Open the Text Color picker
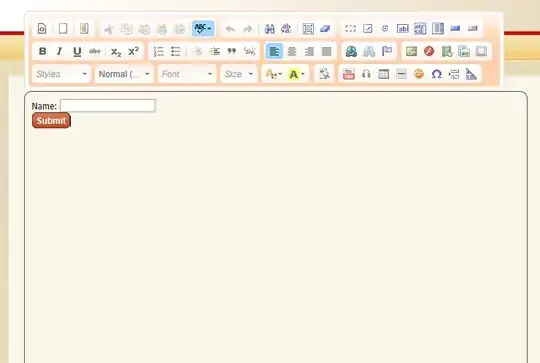 point(274,74)
